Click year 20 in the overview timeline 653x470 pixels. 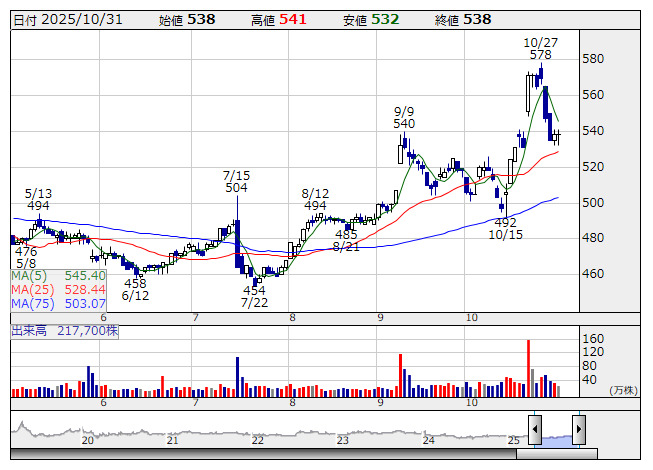click(x=87, y=440)
